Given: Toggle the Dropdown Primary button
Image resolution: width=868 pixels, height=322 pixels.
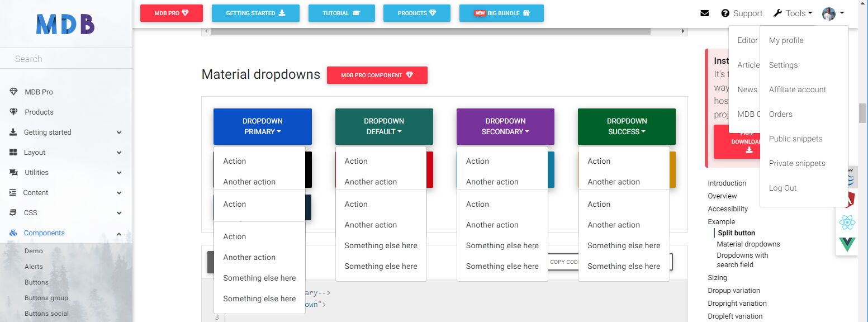Looking at the screenshot, I should (x=263, y=126).
